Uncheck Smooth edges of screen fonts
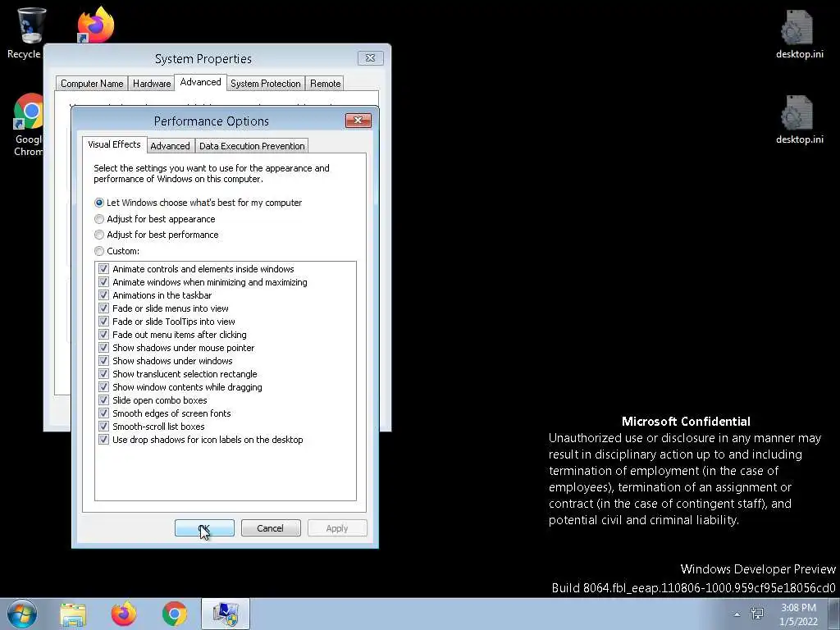The height and width of the screenshot is (630, 840). tap(103, 413)
